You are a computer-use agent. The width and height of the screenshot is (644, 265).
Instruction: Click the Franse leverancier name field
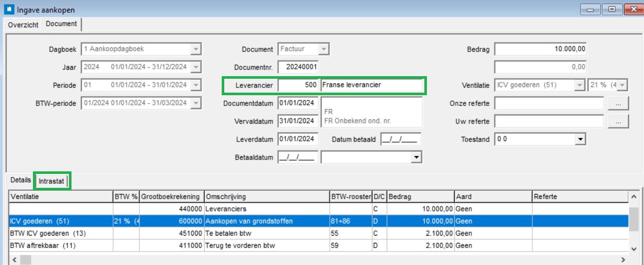[x=371, y=85]
